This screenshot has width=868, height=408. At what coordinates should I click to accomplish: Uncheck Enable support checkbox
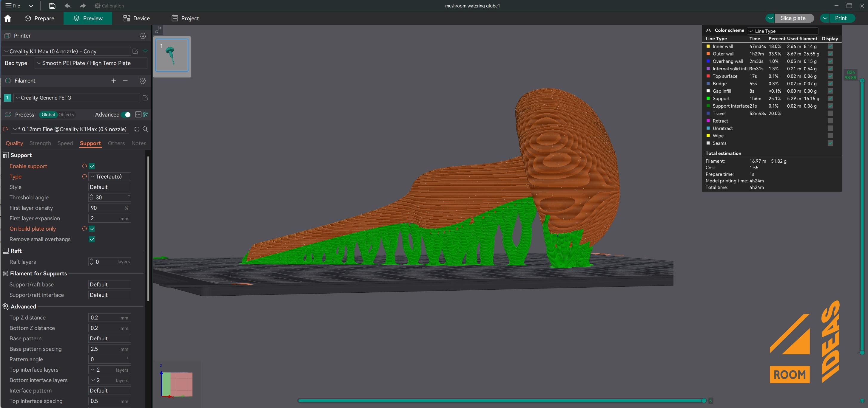click(92, 166)
